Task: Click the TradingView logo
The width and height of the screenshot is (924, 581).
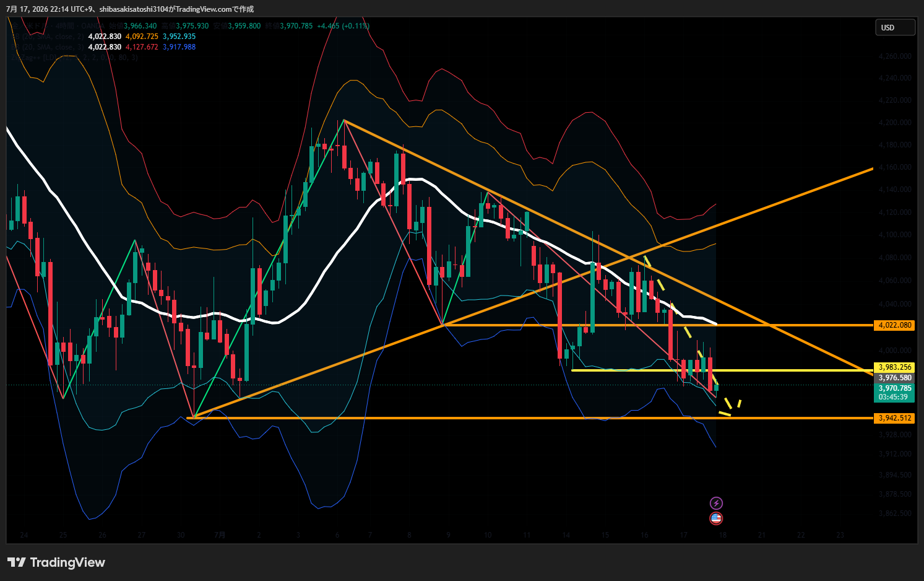Action: [56, 562]
